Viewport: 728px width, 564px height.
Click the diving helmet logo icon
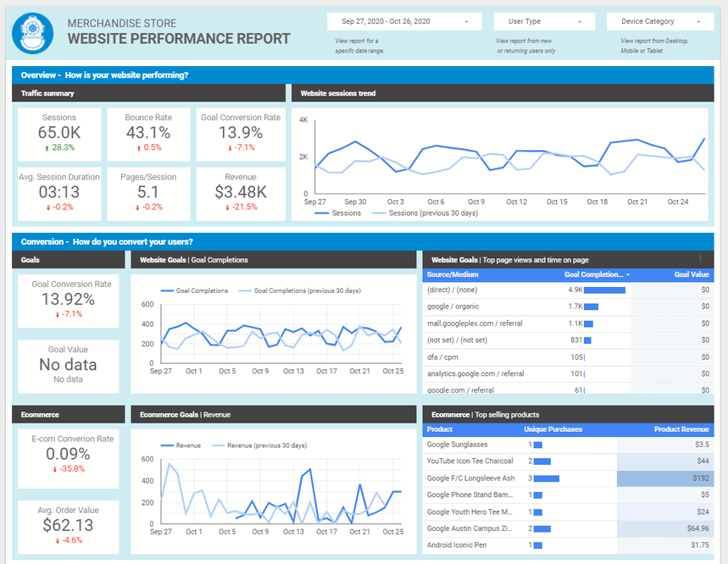pos(33,32)
